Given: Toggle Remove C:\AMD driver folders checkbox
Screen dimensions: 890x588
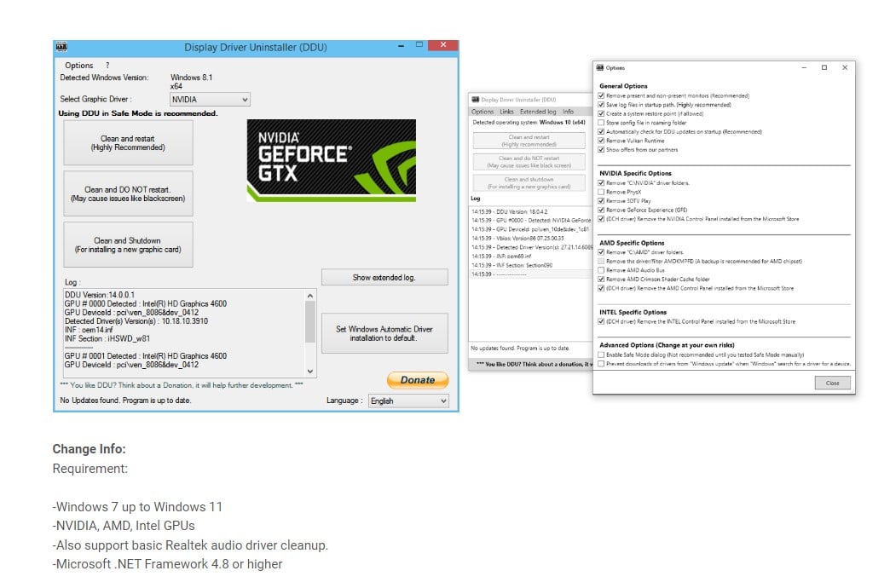Looking at the screenshot, I should coord(601,252).
